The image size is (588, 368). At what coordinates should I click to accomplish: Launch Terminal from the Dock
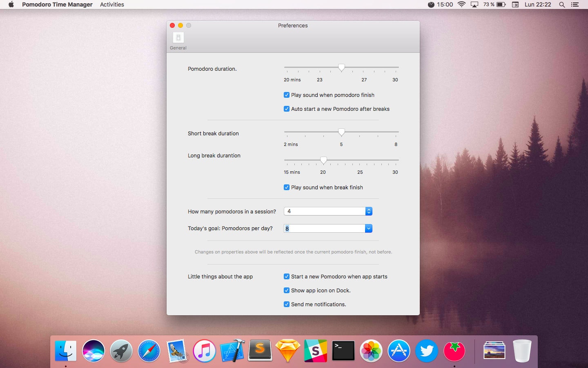point(343,351)
